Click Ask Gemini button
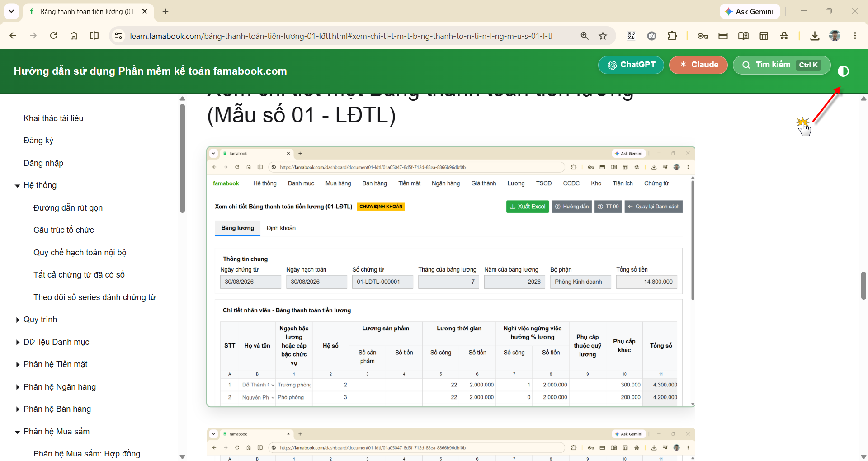Screen dimensions: 868x461 click(750, 11)
